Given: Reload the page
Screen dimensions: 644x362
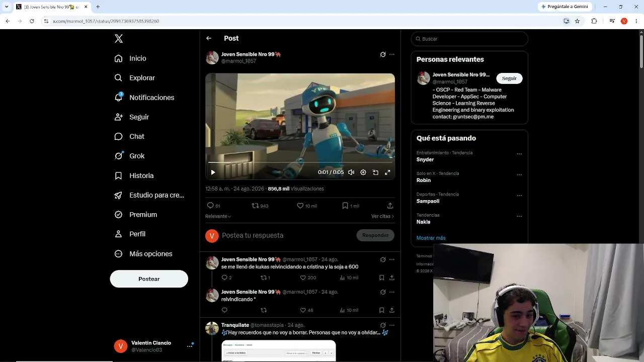Looking at the screenshot, I should click(32, 21).
